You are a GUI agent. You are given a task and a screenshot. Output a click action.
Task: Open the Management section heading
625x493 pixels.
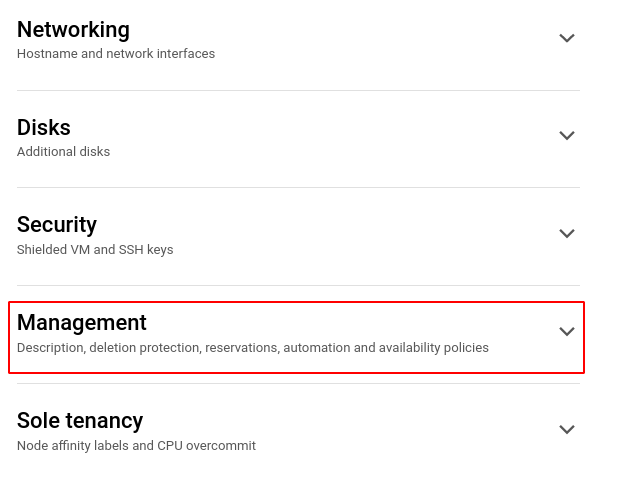[x=82, y=322]
